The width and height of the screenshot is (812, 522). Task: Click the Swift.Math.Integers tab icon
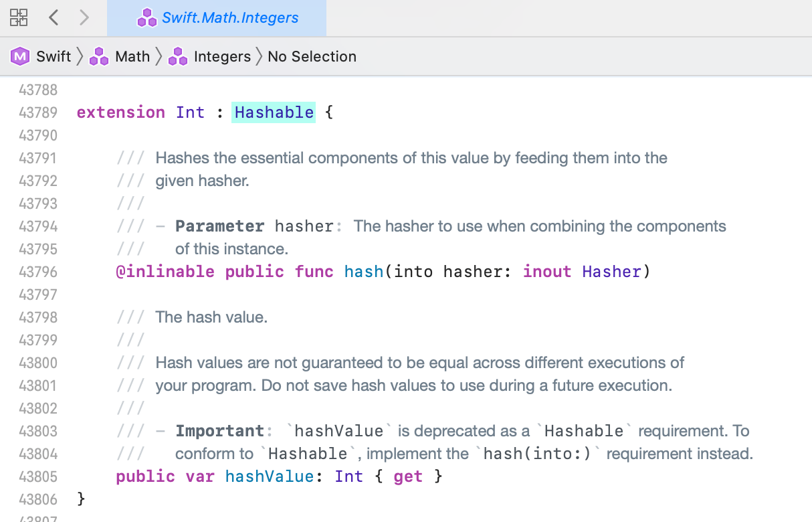(146, 18)
